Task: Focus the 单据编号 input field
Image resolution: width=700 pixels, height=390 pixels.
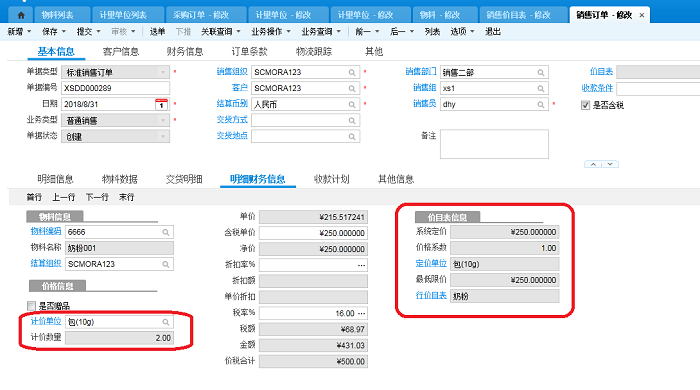Action: (115, 88)
